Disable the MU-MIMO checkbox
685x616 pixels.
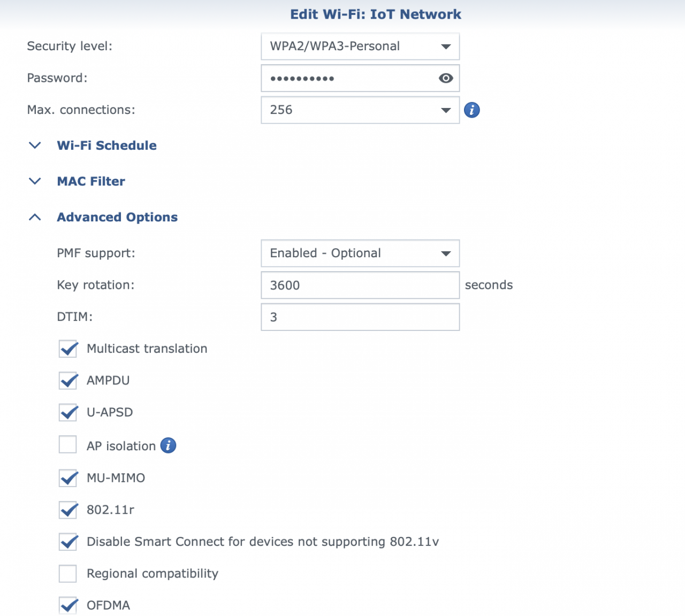point(67,478)
